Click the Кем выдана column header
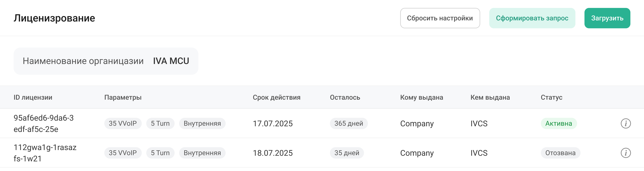 pyautogui.click(x=490, y=97)
